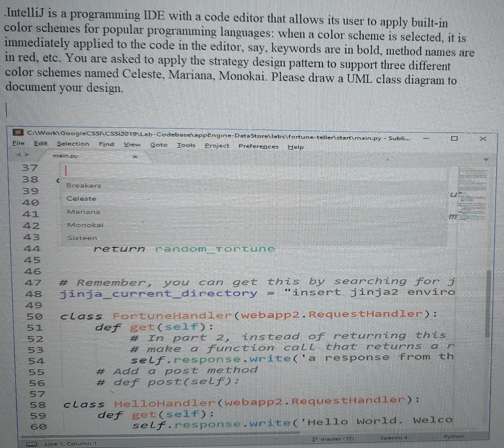Viewport: 504px width, 448px height.
Task: Select Mariana from the completion popup
Action: click(x=83, y=212)
